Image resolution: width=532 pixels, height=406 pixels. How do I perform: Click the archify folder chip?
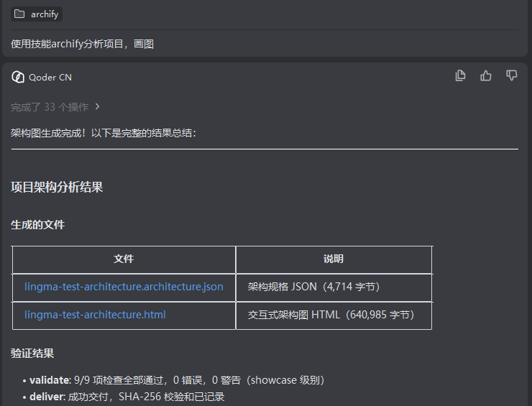(x=37, y=14)
